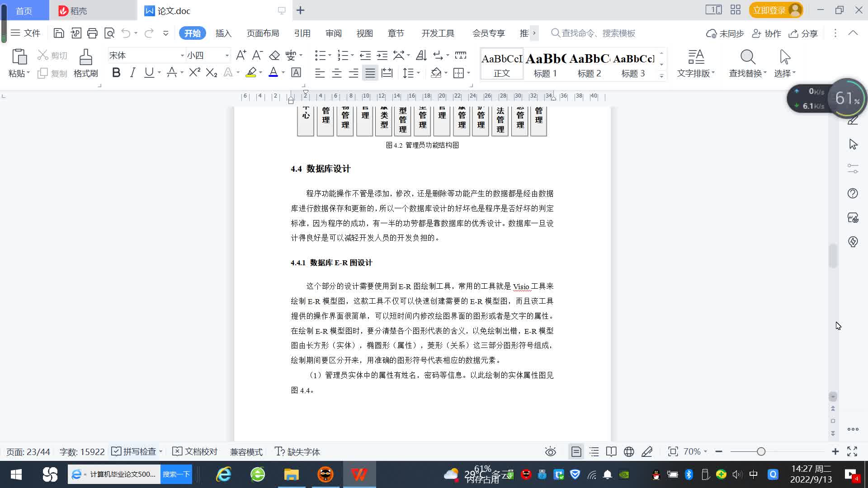Click 文档校对 in status bar
The image size is (868, 488).
click(195, 451)
